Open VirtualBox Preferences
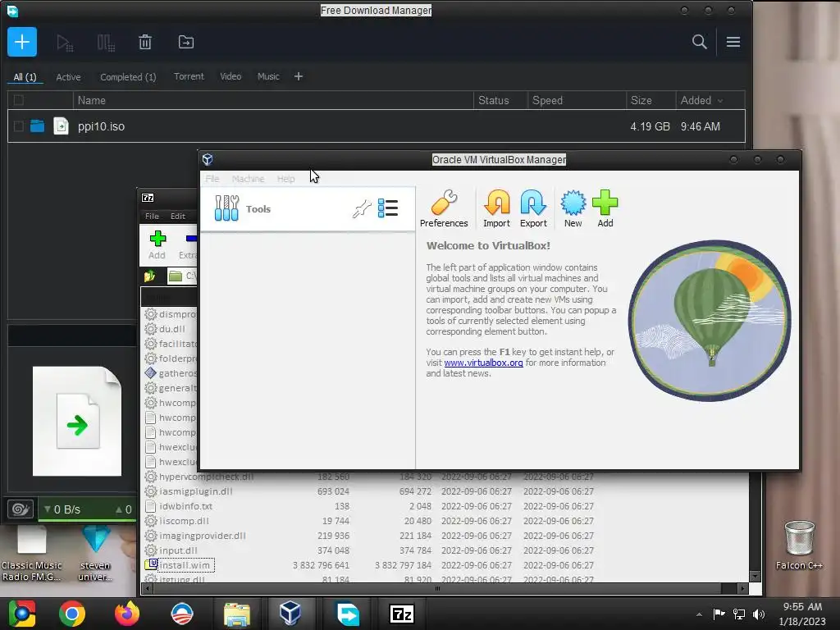The width and height of the screenshot is (840, 630). coord(444,209)
